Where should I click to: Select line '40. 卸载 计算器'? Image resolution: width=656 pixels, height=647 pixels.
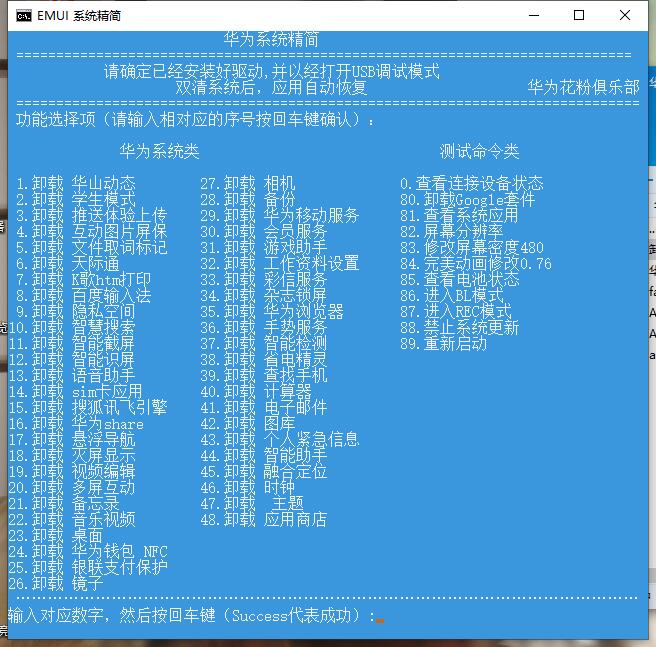256,392
